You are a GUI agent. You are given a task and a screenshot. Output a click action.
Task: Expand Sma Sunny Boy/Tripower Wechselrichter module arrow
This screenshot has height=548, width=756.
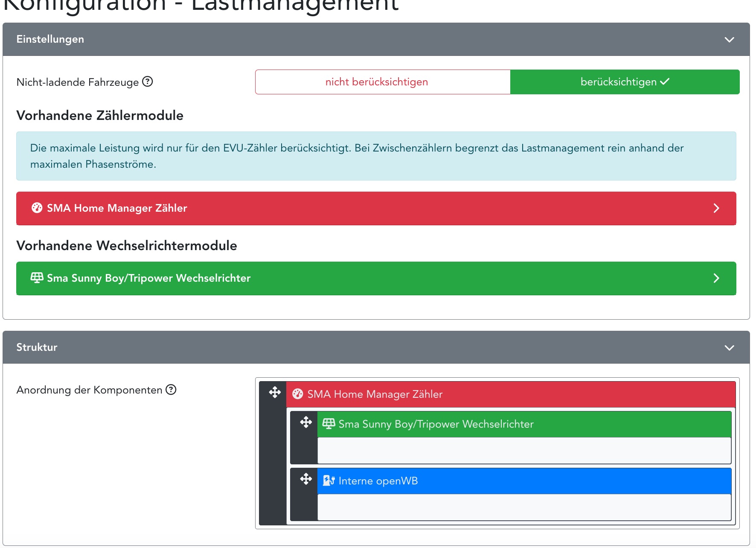[716, 278]
